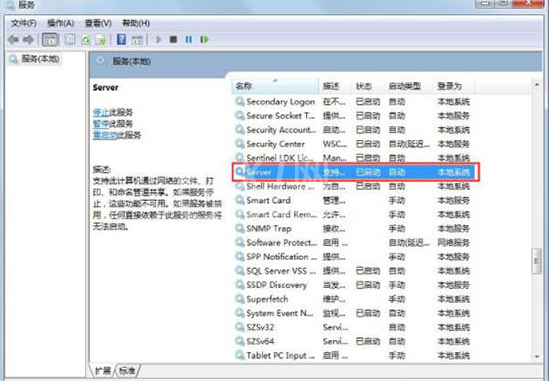Click the gear icon beside Software Protect...
Viewport: 549px width, 381px height.
(240, 242)
